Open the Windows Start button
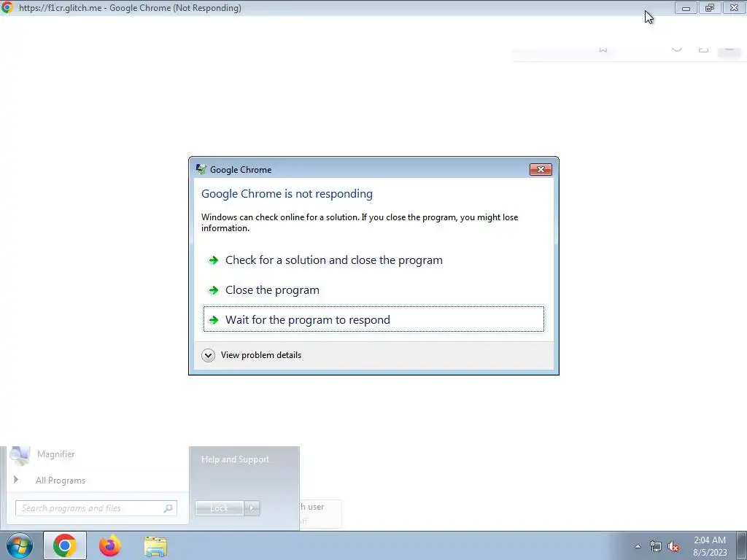Screen dimensions: 747x560 (x=19, y=545)
